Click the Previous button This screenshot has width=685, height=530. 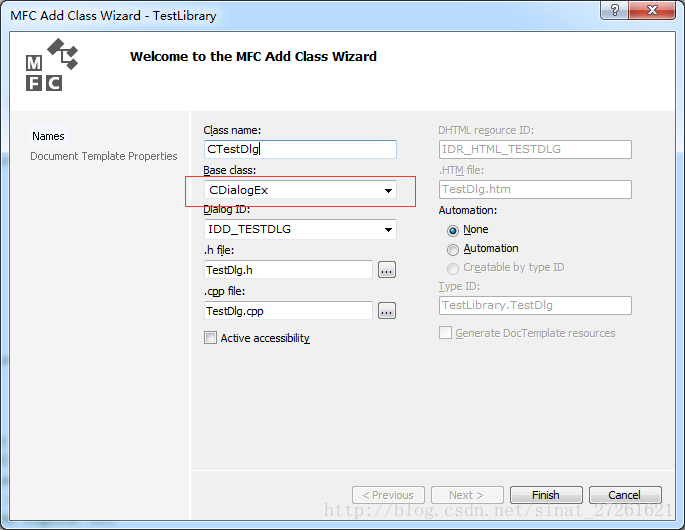pyautogui.click(x=388, y=495)
